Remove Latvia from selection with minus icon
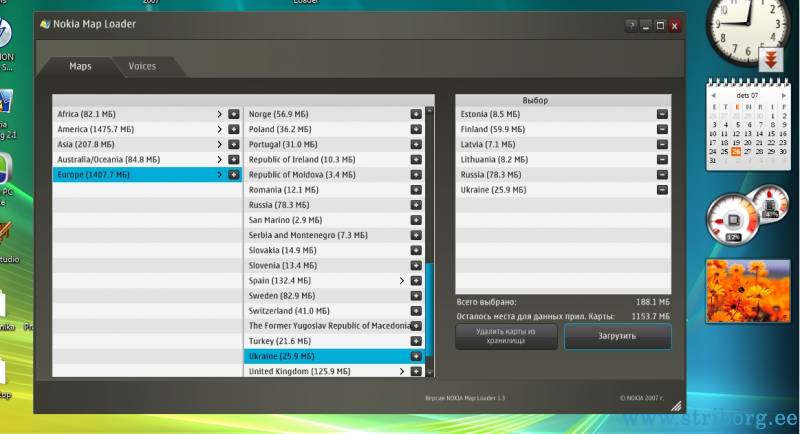 click(x=662, y=144)
